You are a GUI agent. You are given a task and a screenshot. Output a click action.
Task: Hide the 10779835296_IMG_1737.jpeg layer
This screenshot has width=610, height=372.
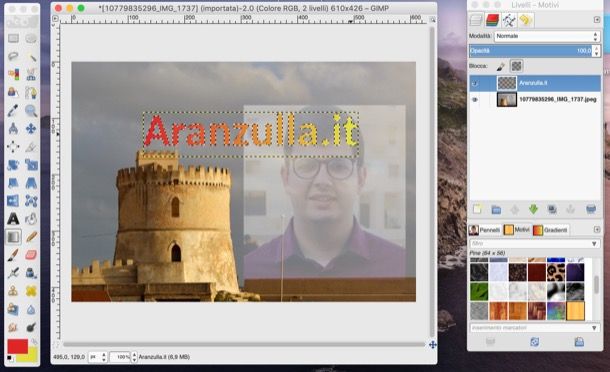click(475, 100)
